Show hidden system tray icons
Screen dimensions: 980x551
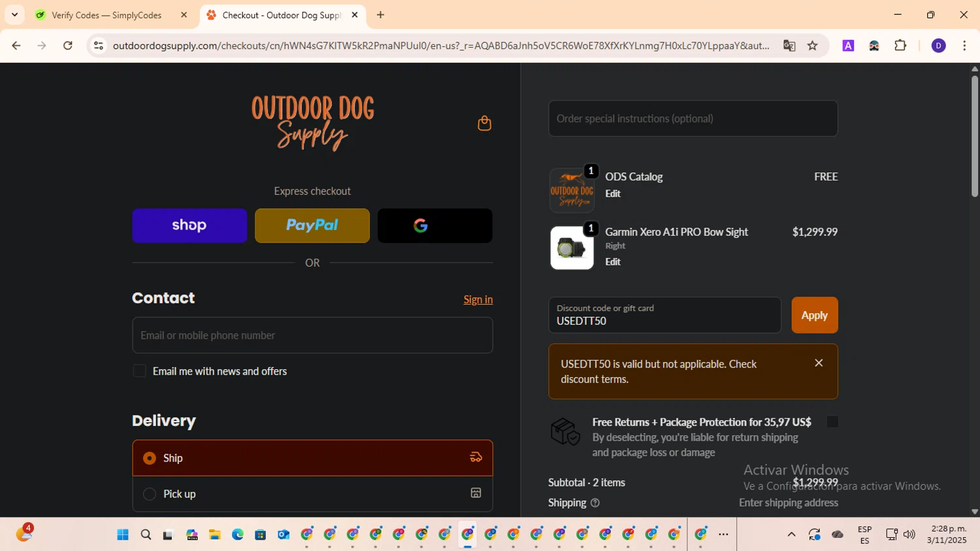tap(791, 535)
